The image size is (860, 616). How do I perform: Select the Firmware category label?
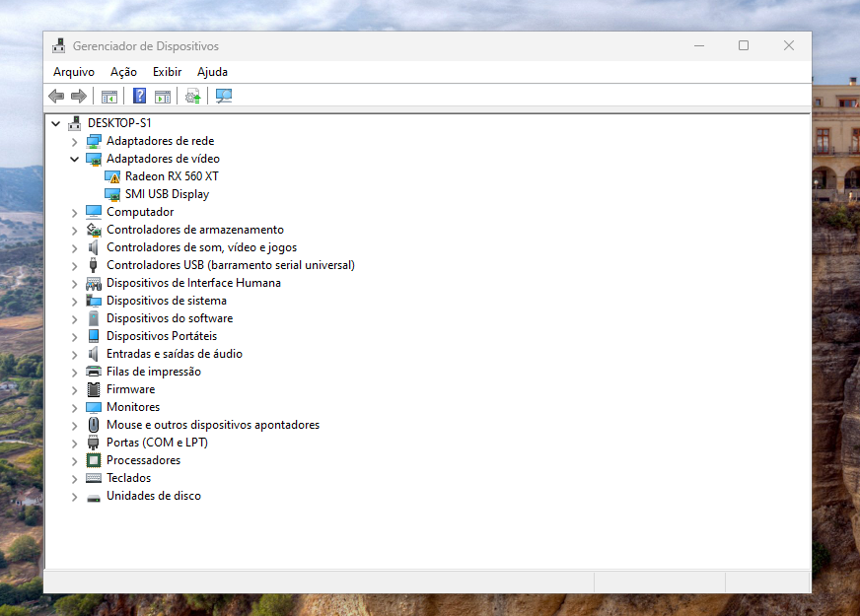click(x=130, y=389)
